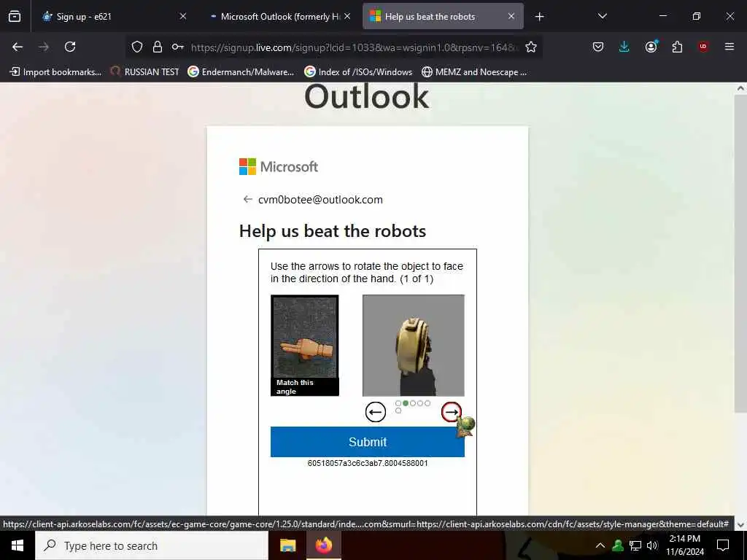Open saved logins key icon

coord(178,47)
